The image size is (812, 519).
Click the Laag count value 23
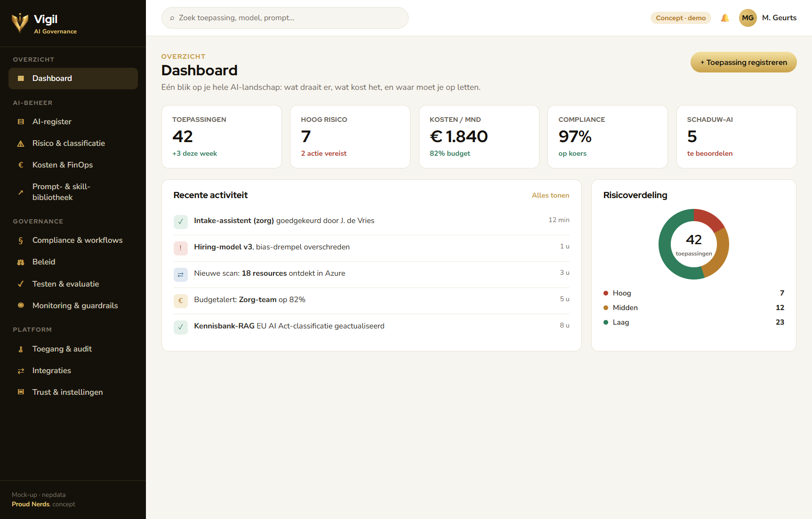tap(780, 322)
